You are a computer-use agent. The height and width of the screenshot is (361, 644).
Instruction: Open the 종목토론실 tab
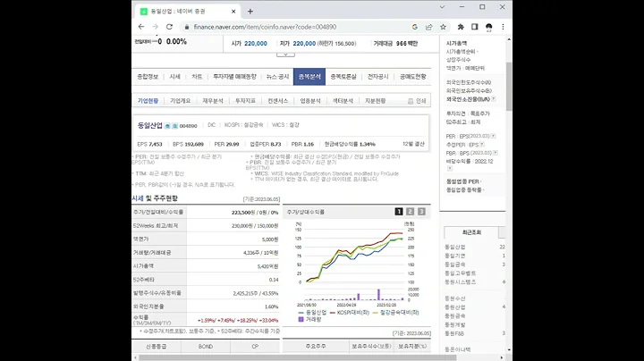(x=343, y=77)
